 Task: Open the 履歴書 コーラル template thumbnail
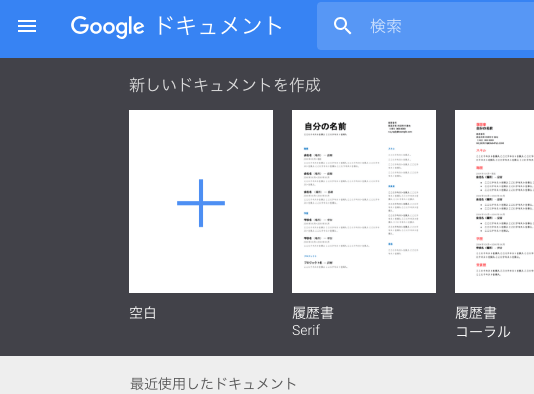click(494, 201)
